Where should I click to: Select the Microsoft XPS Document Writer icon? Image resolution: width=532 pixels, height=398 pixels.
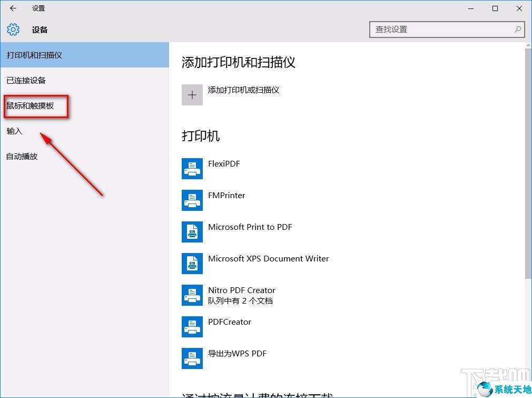click(x=192, y=263)
